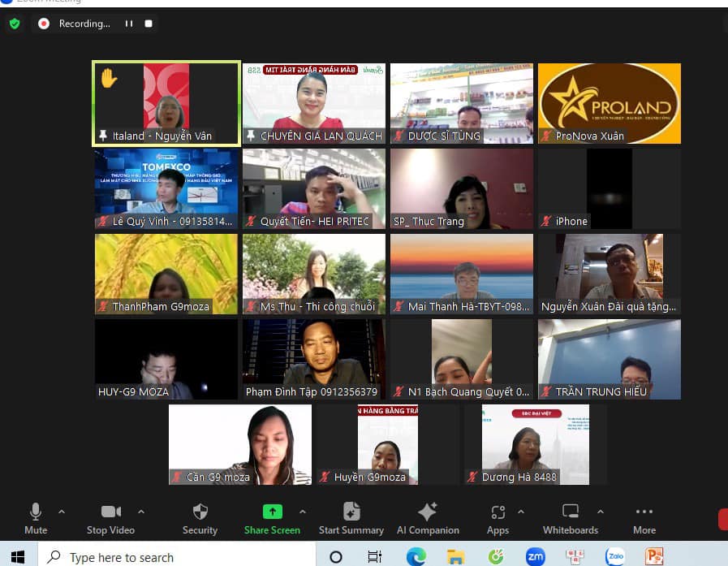Select TRẦN TRUNG HIẾU video tile

(x=610, y=359)
